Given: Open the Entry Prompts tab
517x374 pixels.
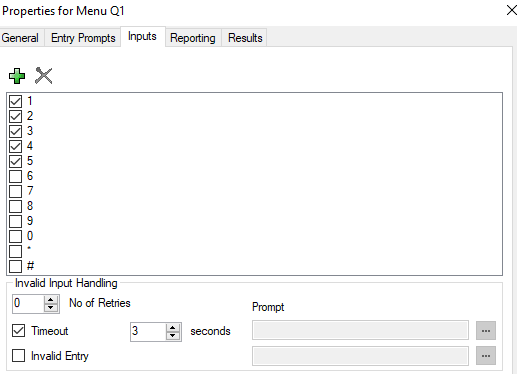Looking at the screenshot, I should pyautogui.click(x=83, y=38).
